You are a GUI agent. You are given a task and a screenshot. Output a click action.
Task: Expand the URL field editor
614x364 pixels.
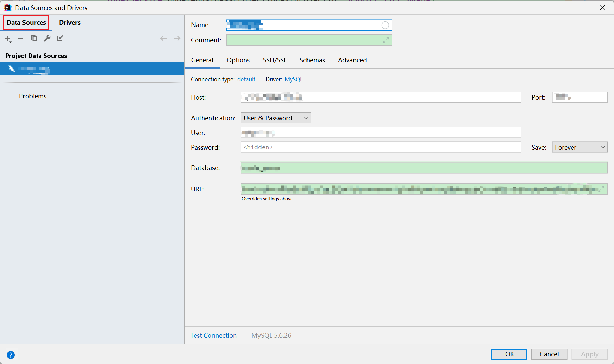pyautogui.click(x=601, y=189)
